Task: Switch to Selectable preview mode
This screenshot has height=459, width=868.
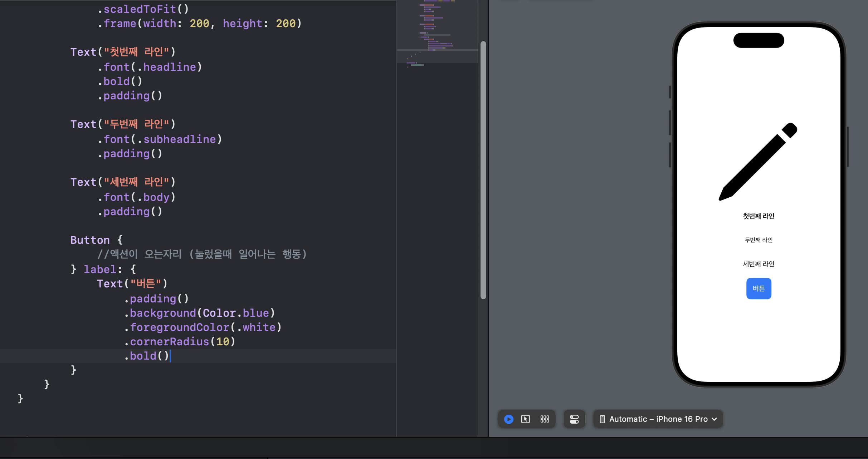Action: click(526, 419)
